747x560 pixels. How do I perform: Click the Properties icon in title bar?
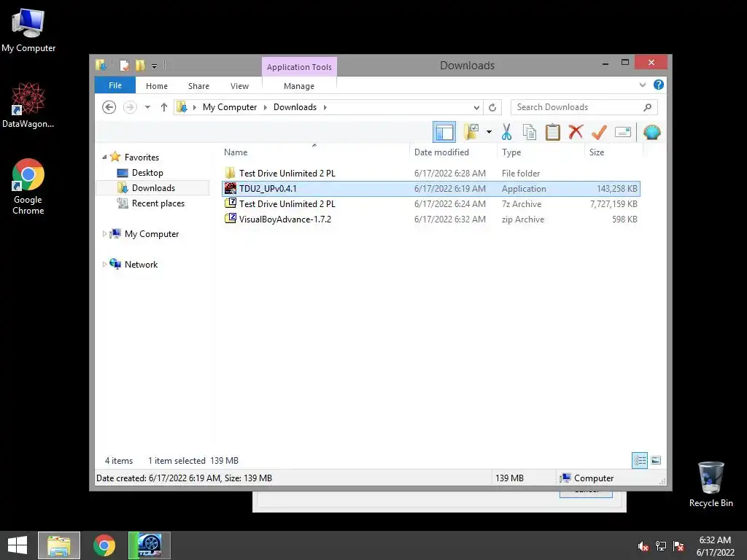click(x=124, y=65)
